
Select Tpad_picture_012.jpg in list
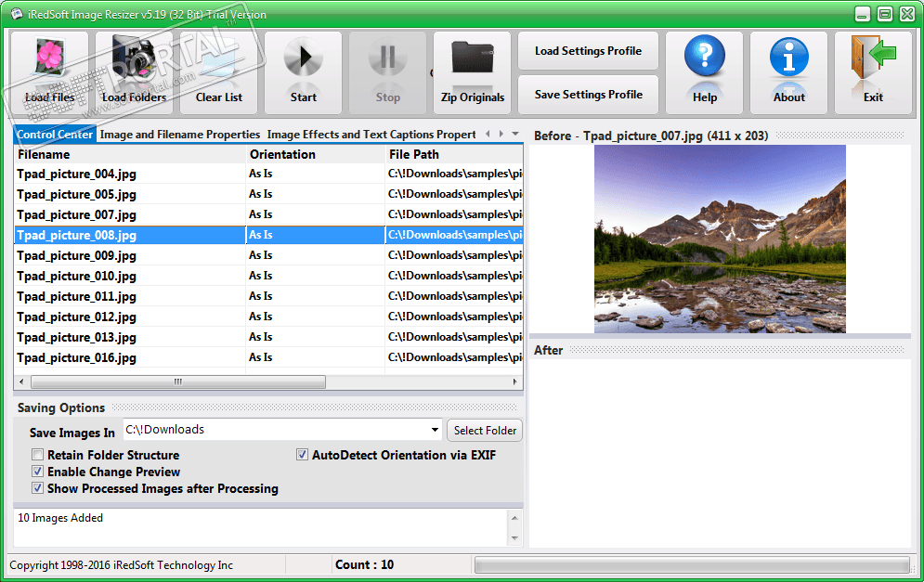point(268,317)
